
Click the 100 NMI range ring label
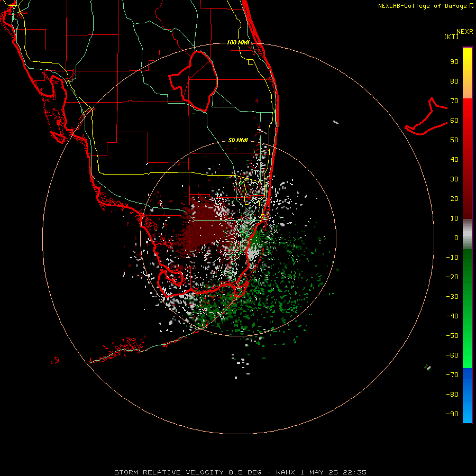[x=238, y=42]
